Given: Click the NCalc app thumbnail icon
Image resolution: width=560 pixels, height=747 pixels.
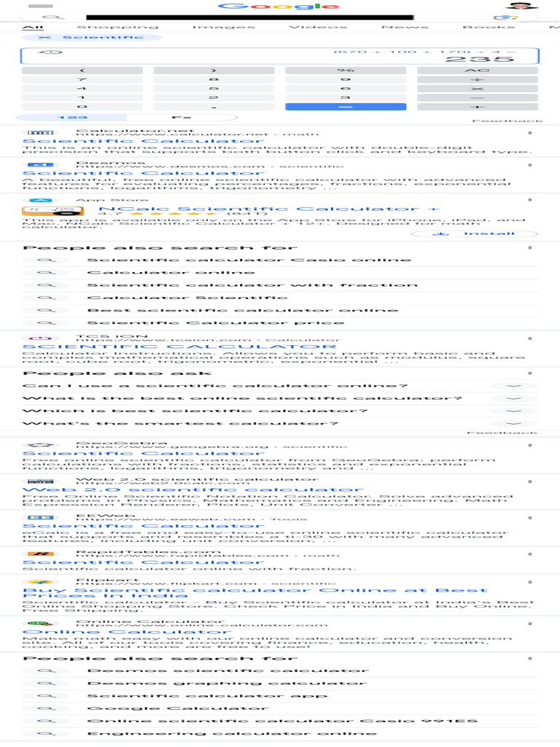Looking at the screenshot, I should (x=52, y=210).
